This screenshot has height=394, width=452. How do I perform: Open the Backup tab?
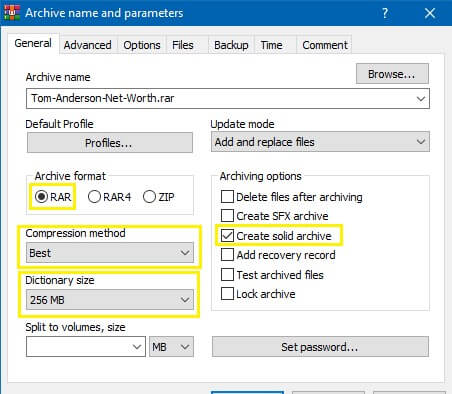coord(231,45)
